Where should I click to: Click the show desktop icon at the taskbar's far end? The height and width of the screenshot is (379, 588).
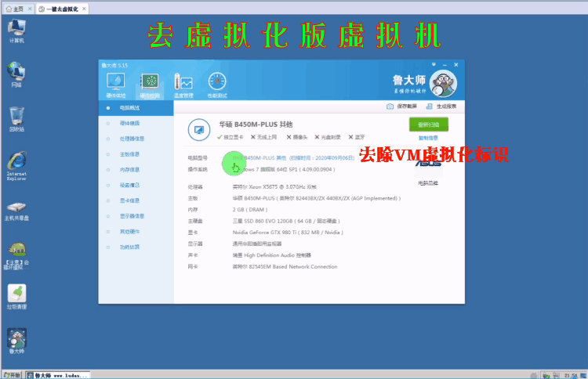(x=583, y=375)
